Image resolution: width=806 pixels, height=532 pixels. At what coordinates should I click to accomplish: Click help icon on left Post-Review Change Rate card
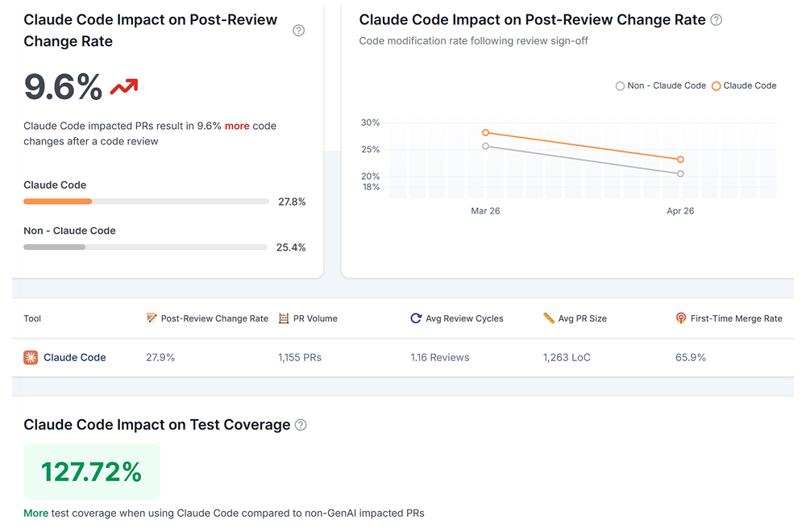click(x=299, y=31)
